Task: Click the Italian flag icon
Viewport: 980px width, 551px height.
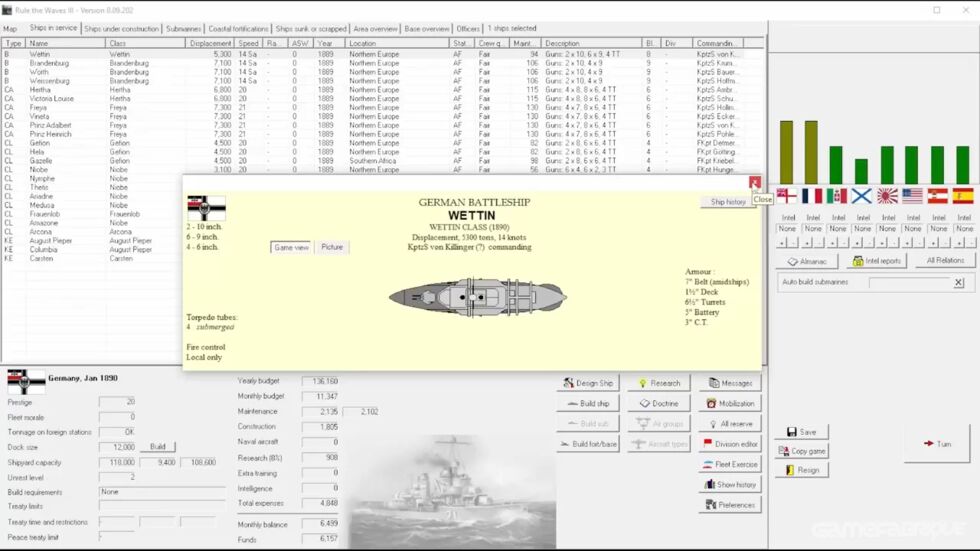Action: pos(837,196)
